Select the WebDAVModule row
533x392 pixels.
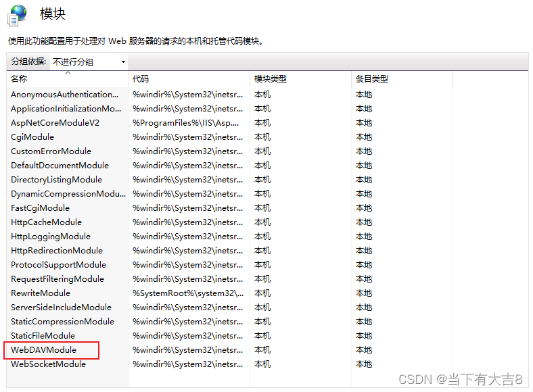pyautogui.click(x=44, y=350)
